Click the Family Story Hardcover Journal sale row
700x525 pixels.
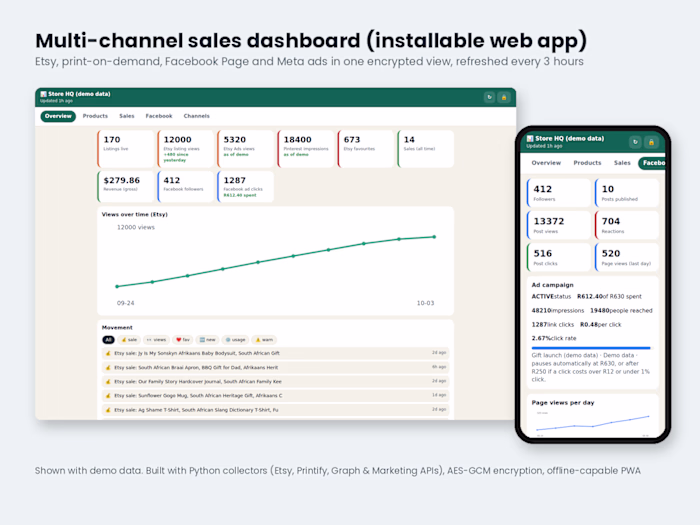click(275, 381)
